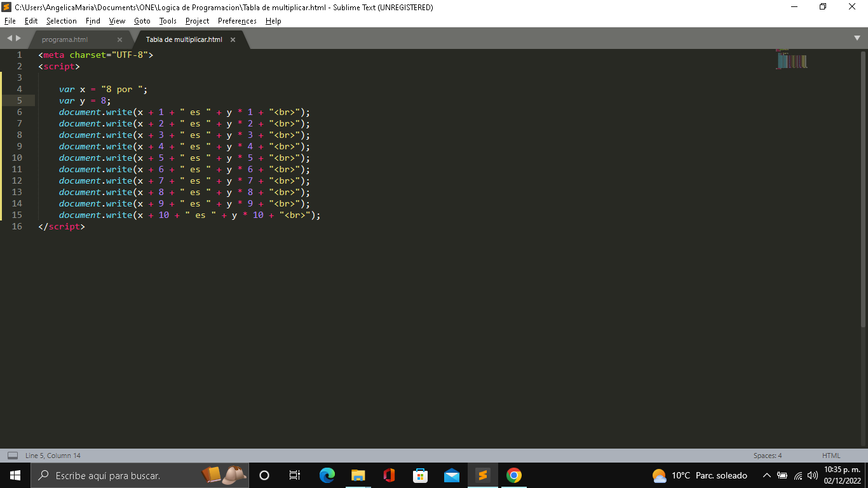Click the battery tray icon

click(x=782, y=475)
